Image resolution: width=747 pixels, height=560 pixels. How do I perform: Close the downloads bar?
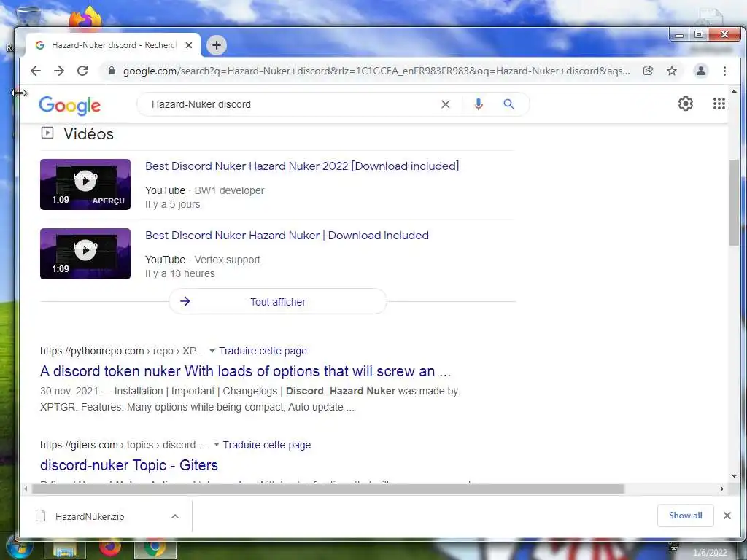coord(727,516)
